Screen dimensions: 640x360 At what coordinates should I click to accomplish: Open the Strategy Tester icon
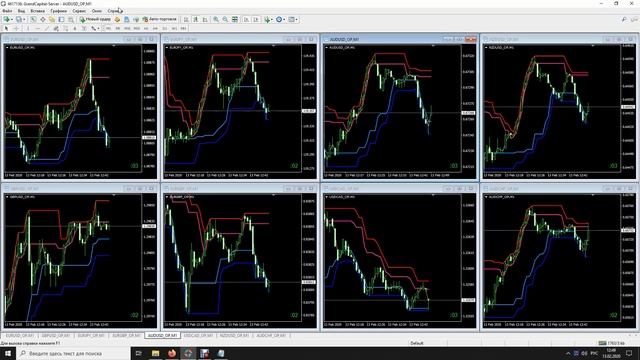71,19
